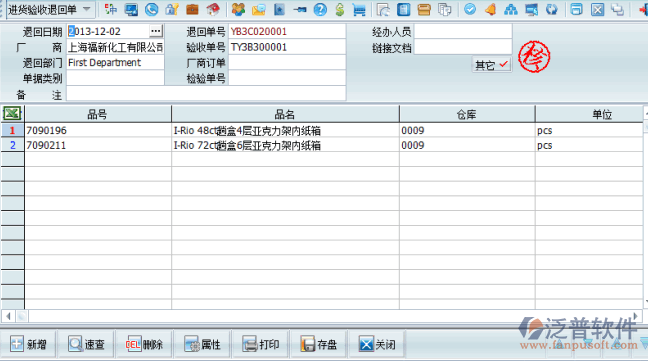Click the 经办人员 input field
The height and width of the screenshot is (361, 648).
463,31
